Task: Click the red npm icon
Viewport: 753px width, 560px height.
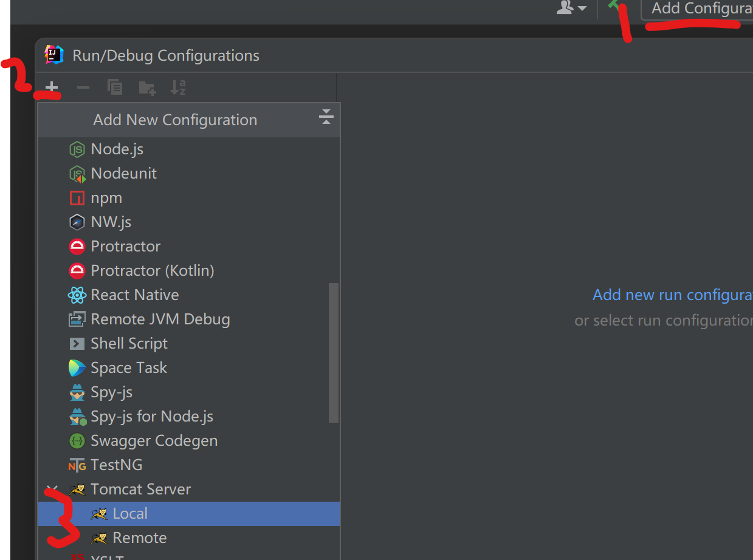Action: point(77,198)
